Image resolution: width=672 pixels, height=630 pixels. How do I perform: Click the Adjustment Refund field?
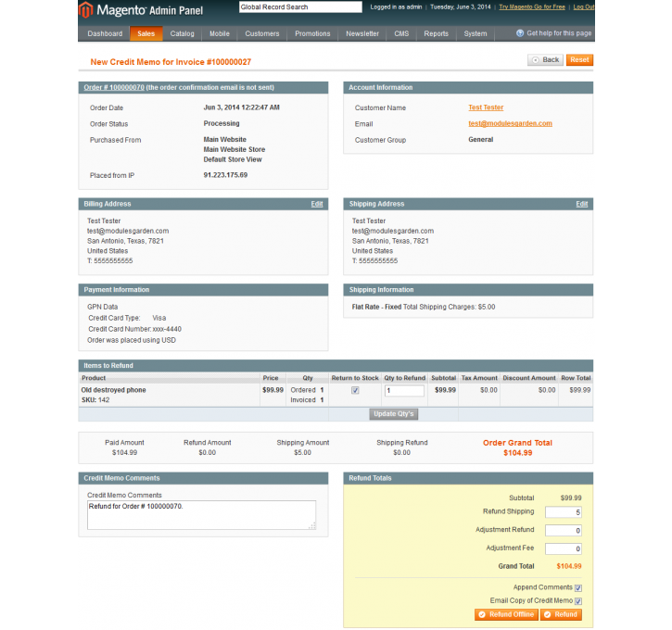564,531
